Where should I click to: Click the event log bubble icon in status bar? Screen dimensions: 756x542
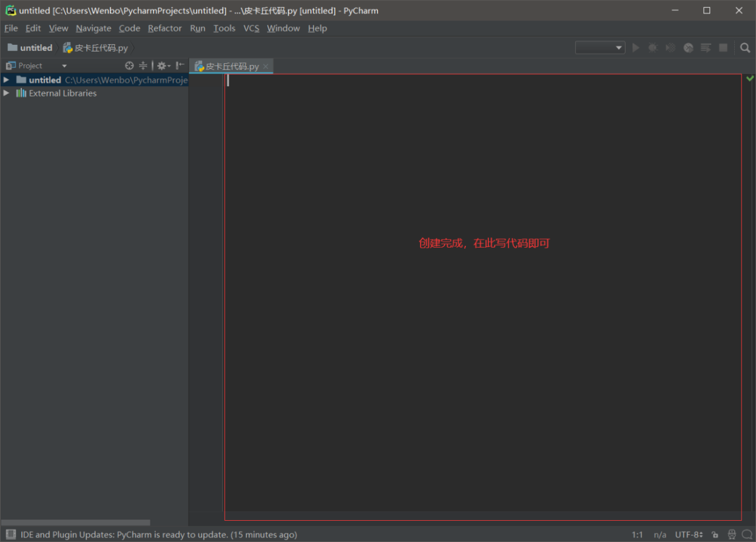click(x=748, y=535)
